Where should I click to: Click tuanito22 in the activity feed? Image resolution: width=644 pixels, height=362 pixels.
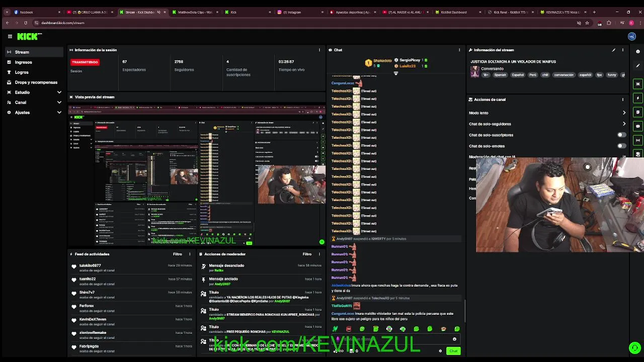(x=88, y=279)
